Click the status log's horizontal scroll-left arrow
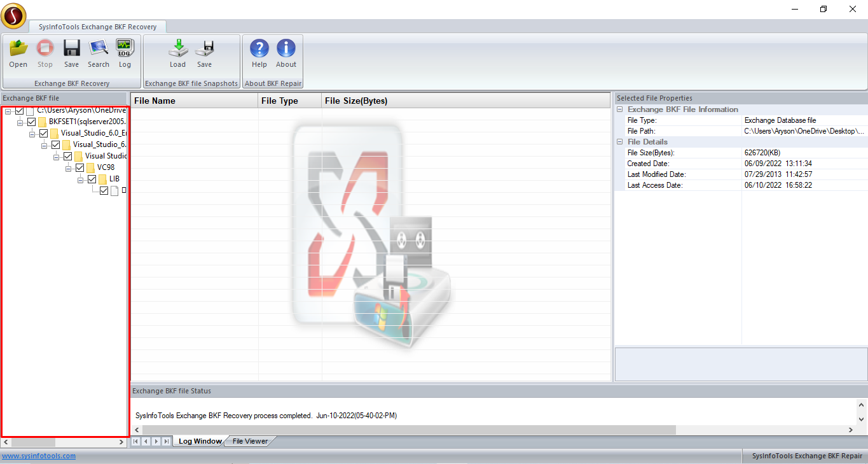The height and width of the screenshot is (464, 868). pyautogui.click(x=137, y=430)
